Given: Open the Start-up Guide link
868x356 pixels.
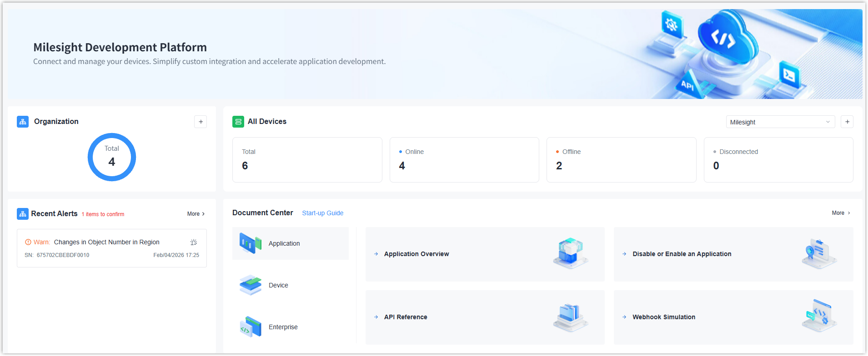Looking at the screenshot, I should 322,213.
